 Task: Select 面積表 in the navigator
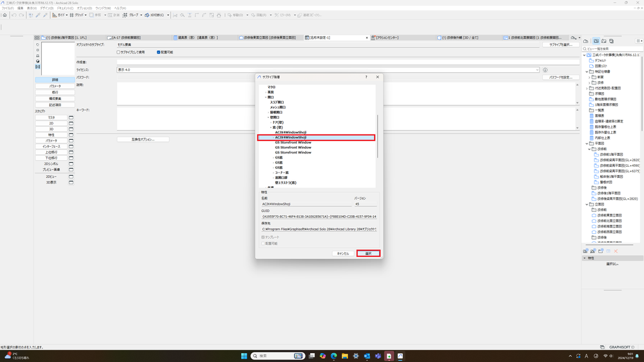(x=600, y=116)
